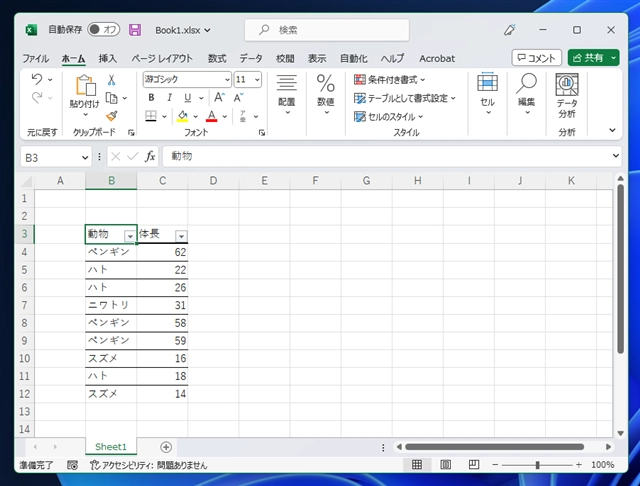The image size is (640, 486).
Task: Add a new sheet with plus icon
Action: [166, 447]
